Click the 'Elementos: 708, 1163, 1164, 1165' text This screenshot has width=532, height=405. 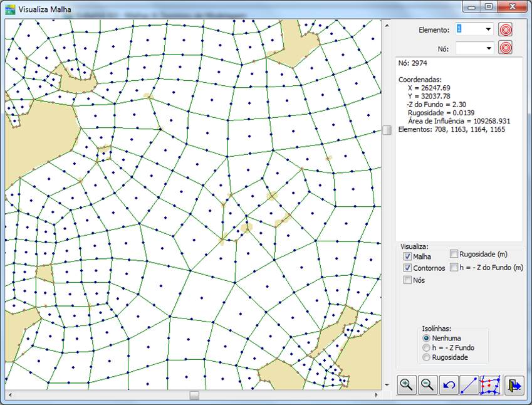coord(452,129)
